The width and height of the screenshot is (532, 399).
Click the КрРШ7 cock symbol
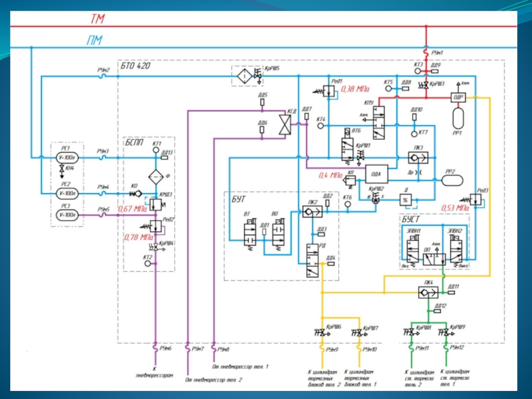360,333
